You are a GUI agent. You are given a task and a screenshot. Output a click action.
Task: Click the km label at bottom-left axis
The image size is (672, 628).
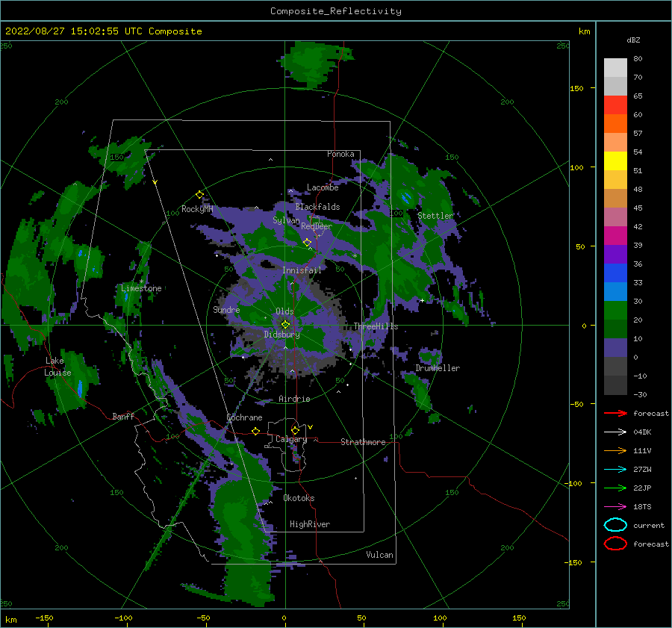[x=10, y=620]
